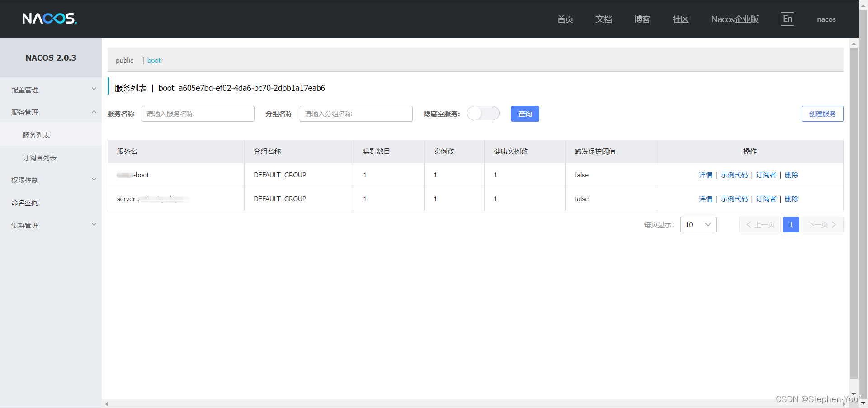
Task: Click the 上一页 previous page button
Action: [760, 225]
